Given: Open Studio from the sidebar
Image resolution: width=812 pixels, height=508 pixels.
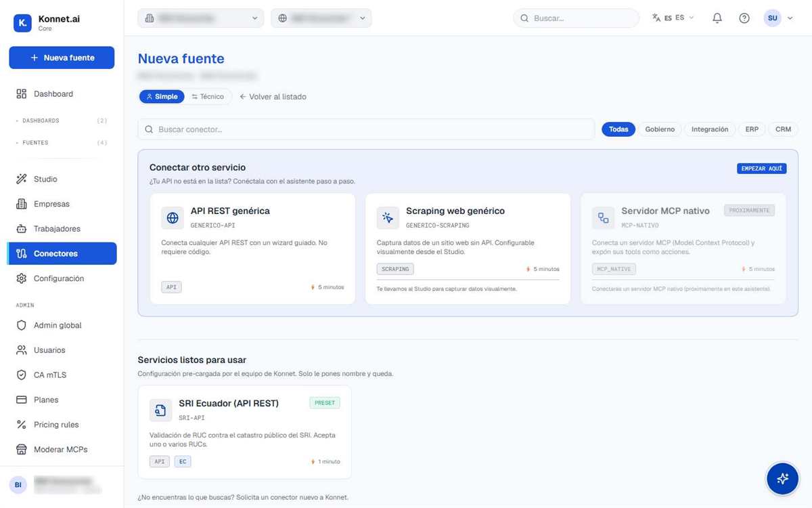Looking at the screenshot, I should pyautogui.click(x=62, y=179).
